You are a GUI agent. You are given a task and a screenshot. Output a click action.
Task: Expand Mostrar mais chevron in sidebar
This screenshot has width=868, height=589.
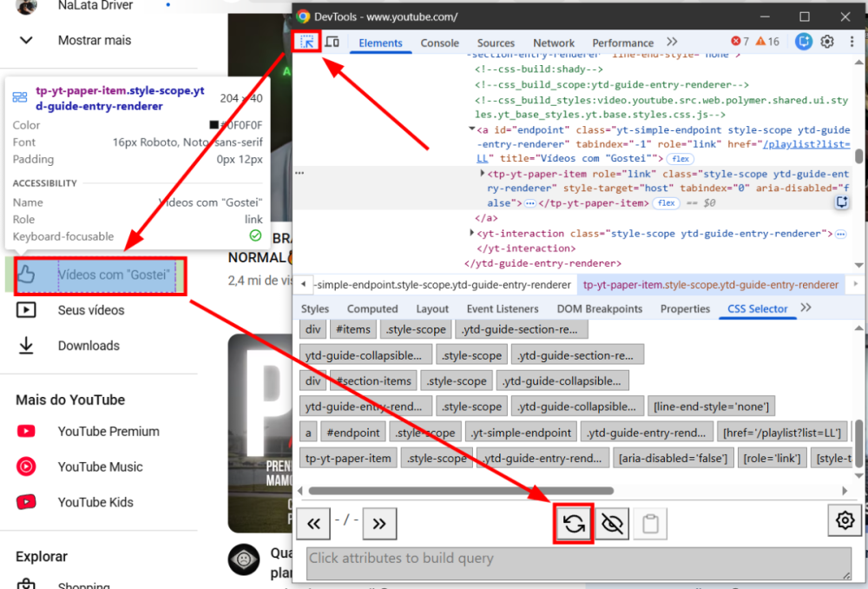coord(26,41)
